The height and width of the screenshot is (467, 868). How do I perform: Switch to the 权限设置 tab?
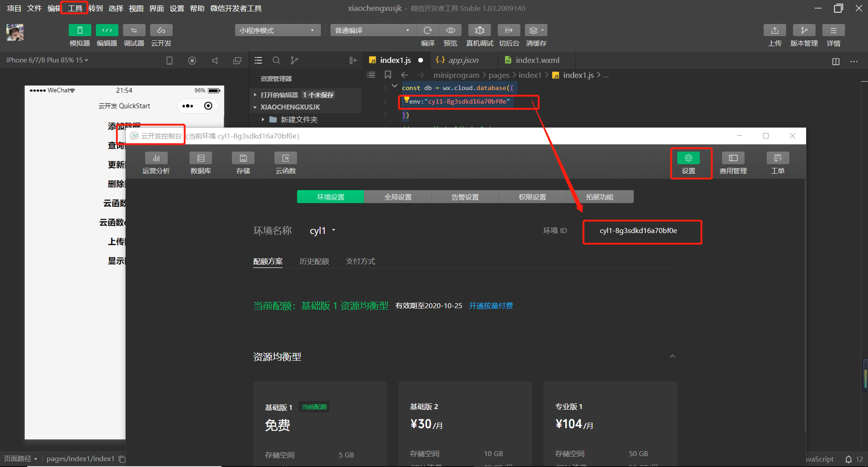coord(533,197)
